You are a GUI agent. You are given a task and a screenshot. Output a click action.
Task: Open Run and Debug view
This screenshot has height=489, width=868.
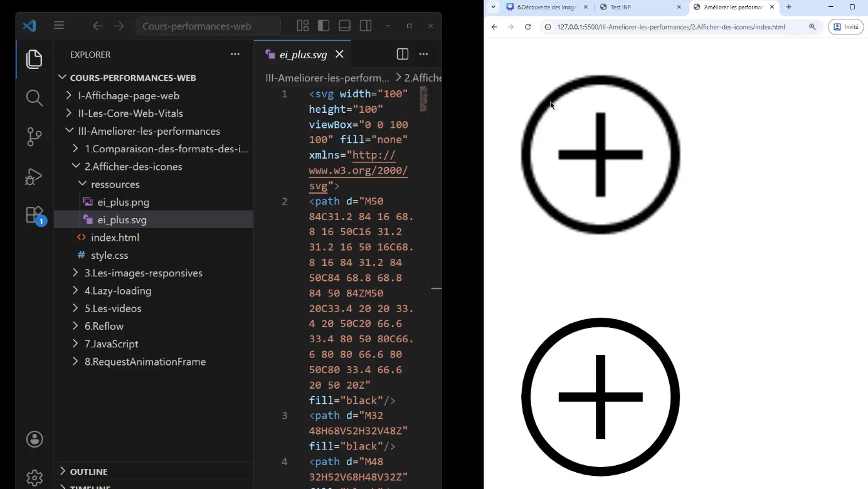tap(34, 176)
